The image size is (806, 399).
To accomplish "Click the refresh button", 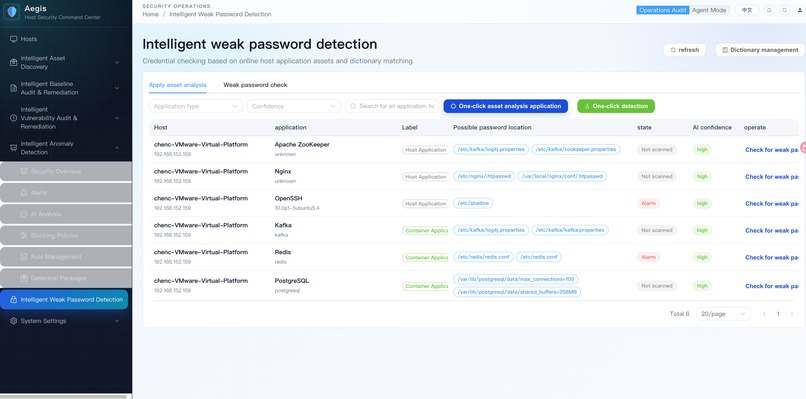I will click(684, 50).
